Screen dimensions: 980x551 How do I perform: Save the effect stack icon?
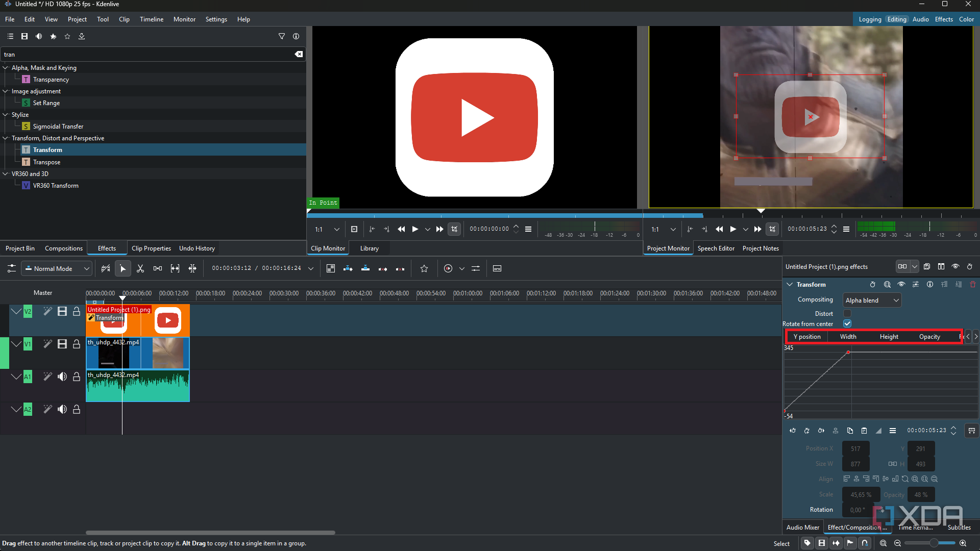pos(927,267)
